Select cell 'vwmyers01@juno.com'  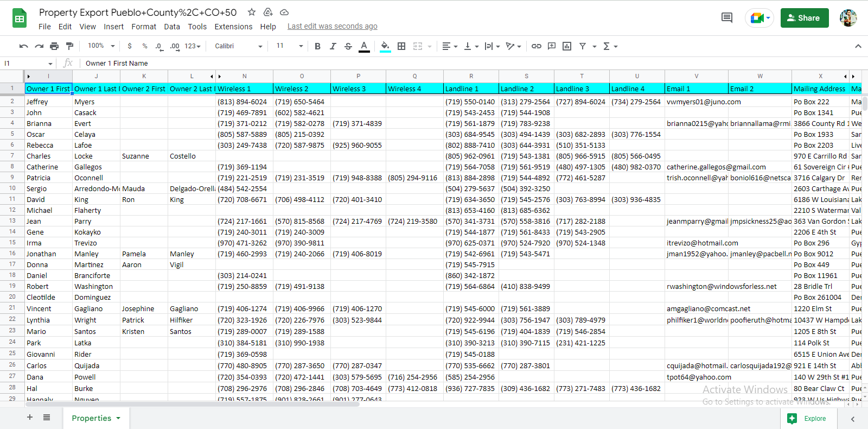[x=697, y=102]
